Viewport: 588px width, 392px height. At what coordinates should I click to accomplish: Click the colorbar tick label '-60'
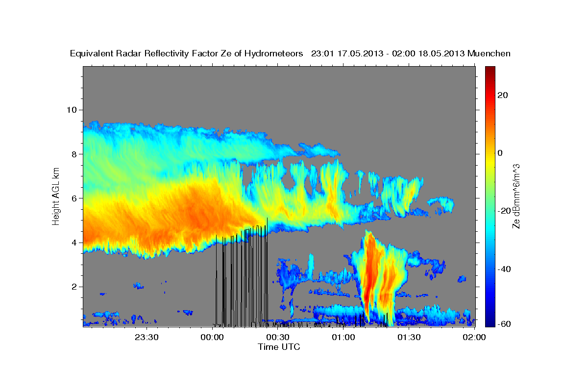[503, 324]
